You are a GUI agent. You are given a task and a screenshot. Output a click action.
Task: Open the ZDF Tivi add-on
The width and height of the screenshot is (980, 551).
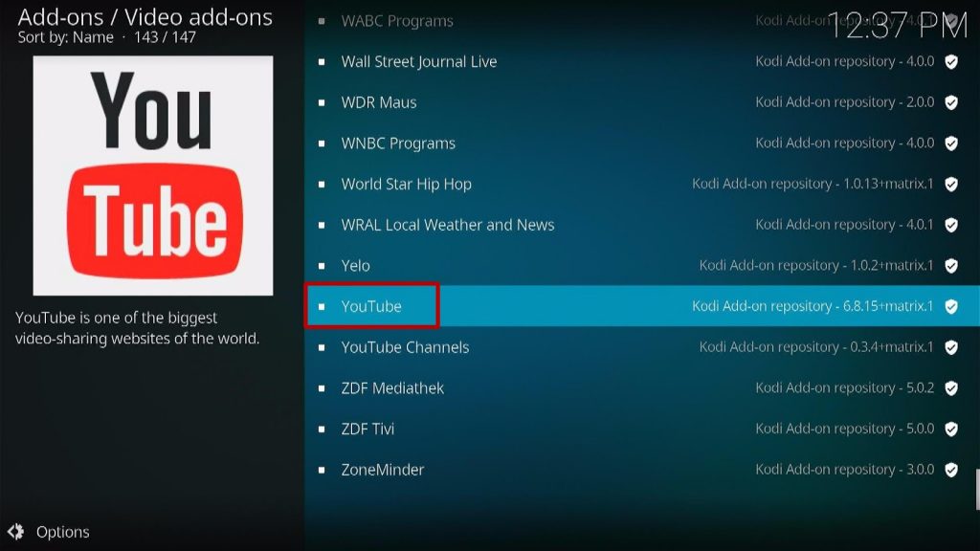[642, 429]
